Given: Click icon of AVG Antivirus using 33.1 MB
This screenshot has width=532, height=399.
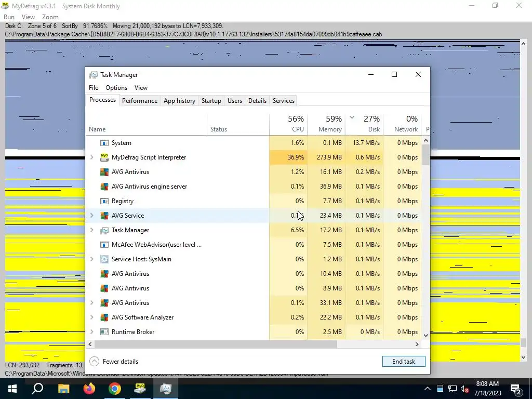Looking at the screenshot, I should point(104,303).
